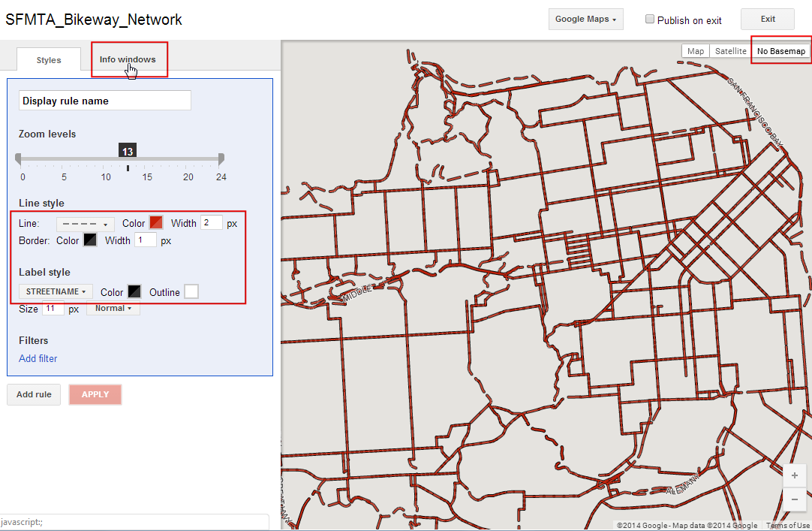Click the Display rule name field

pyautogui.click(x=104, y=101)
